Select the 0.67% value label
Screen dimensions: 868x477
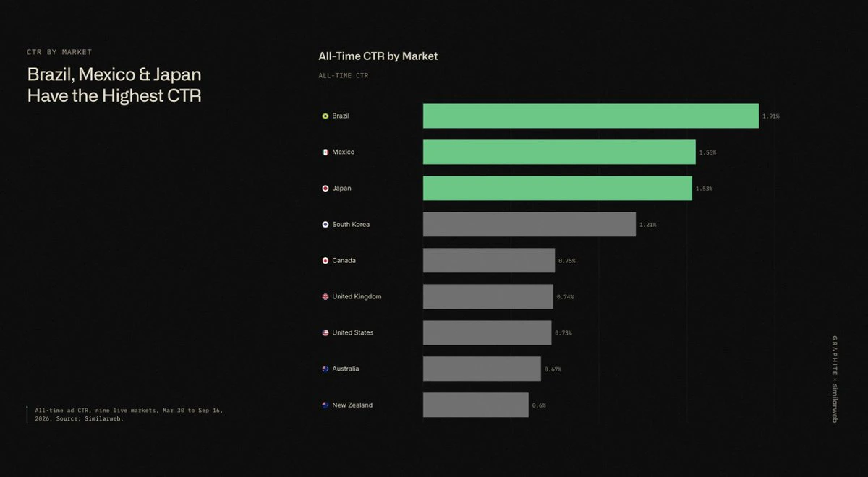(x=553, y=369)
